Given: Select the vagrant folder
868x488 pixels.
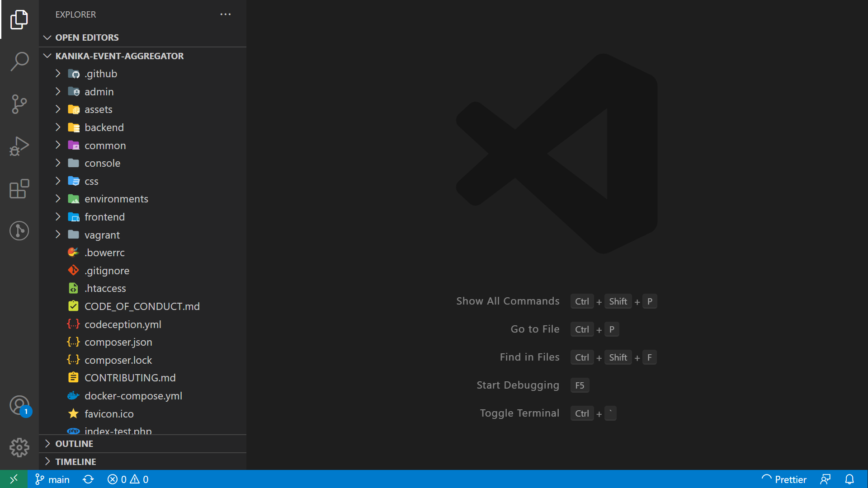Looking at the screenshot, I should click(x=143, y=235).
